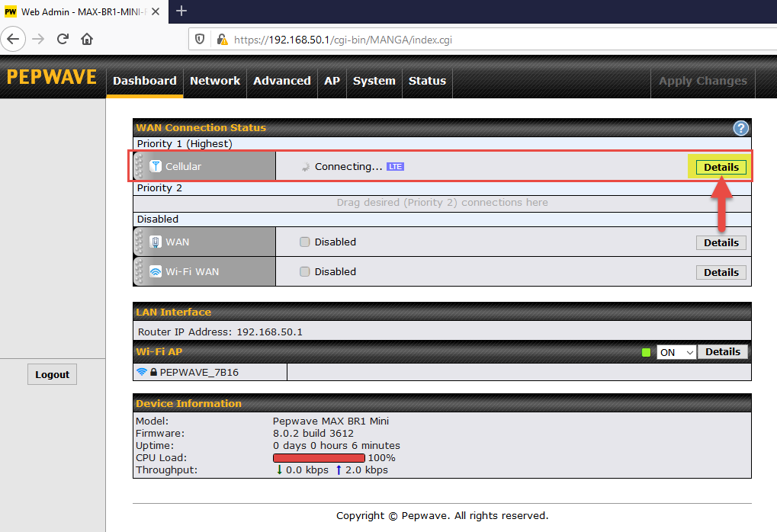
Task: Click uptime value 0 days 0 hours 6 minutes
Action: 336,445
